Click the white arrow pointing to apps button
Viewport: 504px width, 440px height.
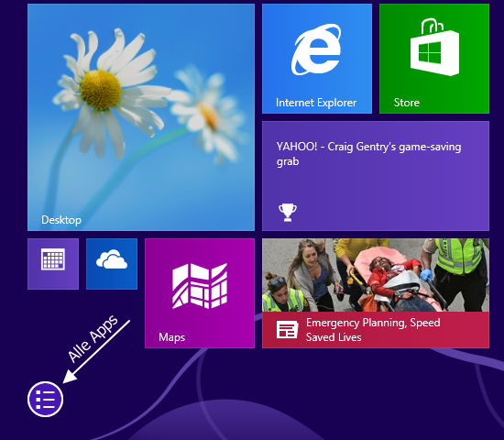coord(96,351)
